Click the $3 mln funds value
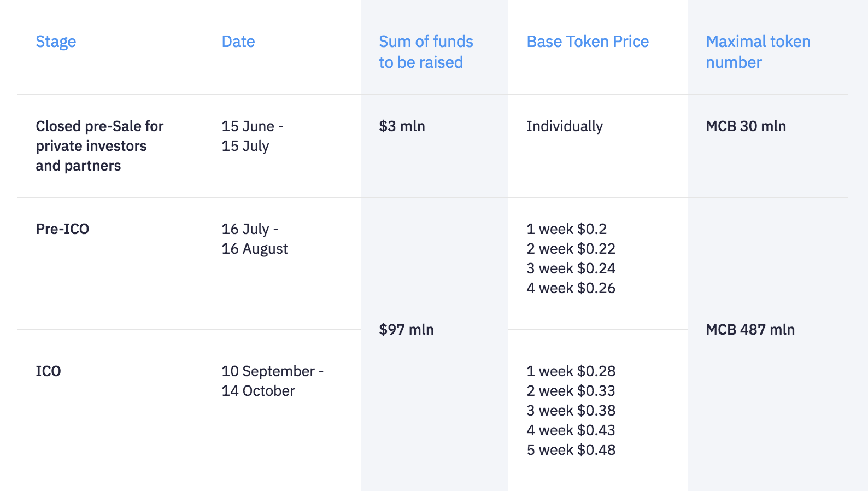Screen dimensions: 868x491 tap(402, 126)
